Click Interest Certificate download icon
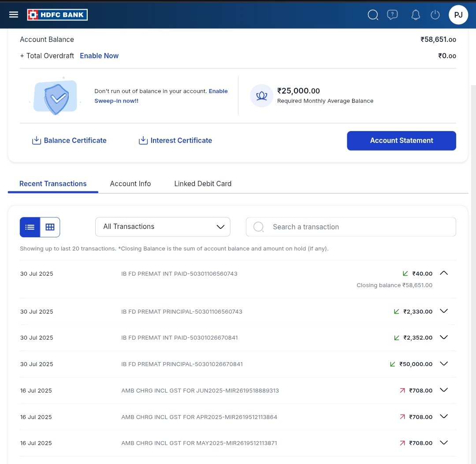This screenshot has height=464, width=476. [x=143, y=140]
